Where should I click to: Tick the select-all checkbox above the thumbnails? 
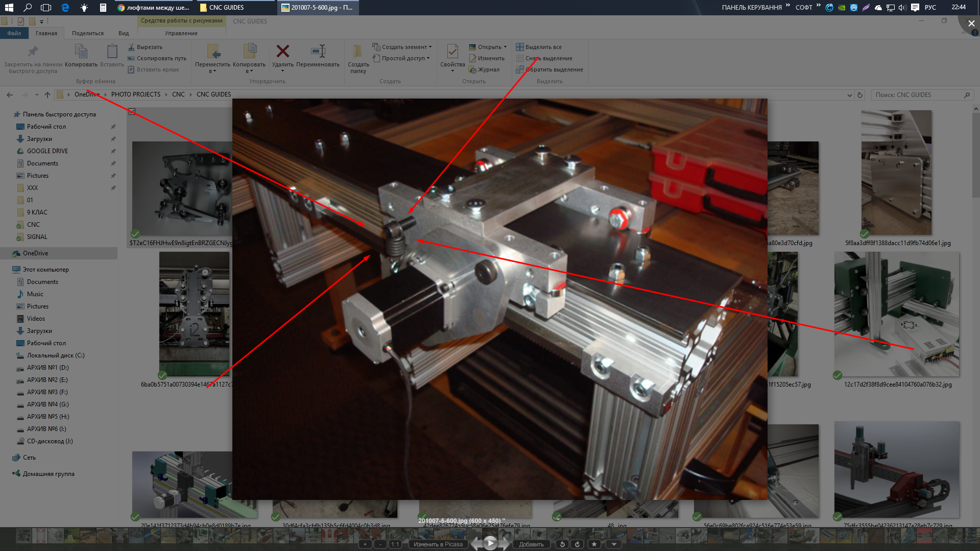tap(132, 111)
